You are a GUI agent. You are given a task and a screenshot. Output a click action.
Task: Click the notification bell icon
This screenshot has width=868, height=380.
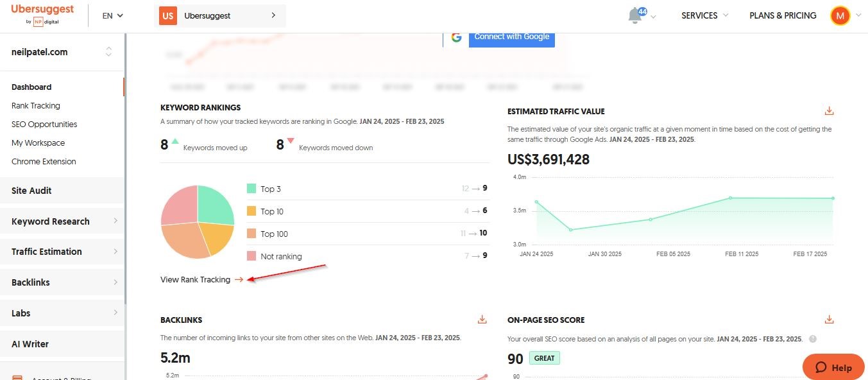pyautogui.click(x=635, y=15)
